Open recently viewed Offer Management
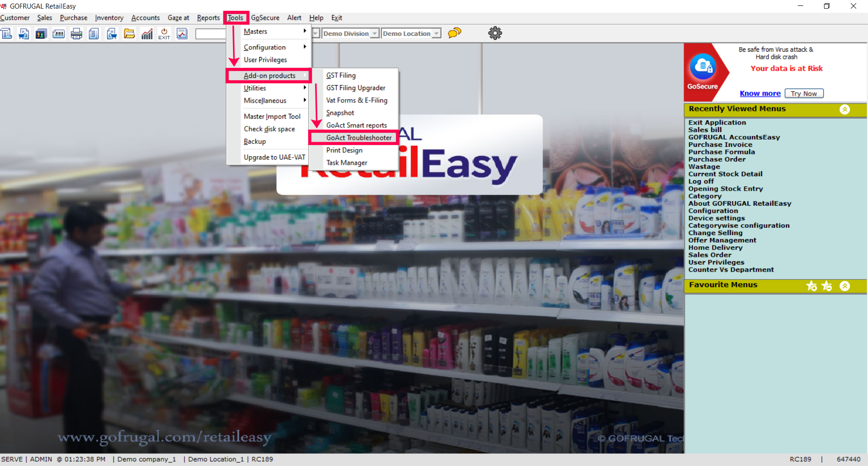This screenshot has width=868, height=466. tap(722, 240)
